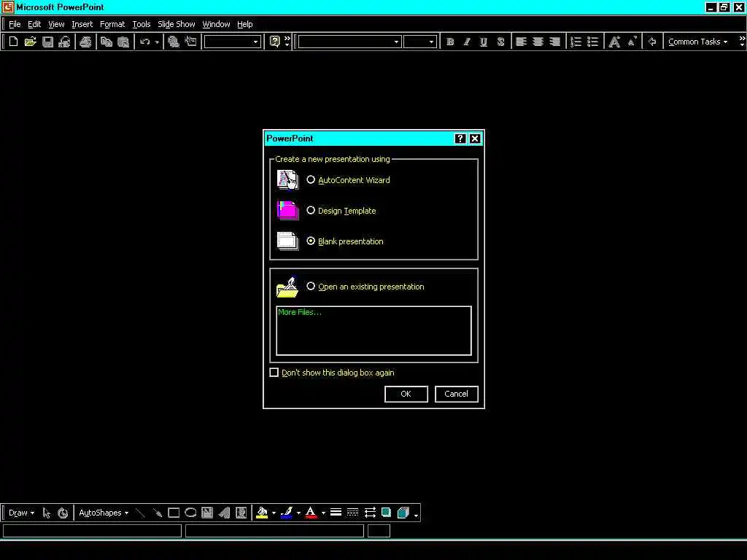Open the File menu
Screen dimensions: 747x560
15,24
